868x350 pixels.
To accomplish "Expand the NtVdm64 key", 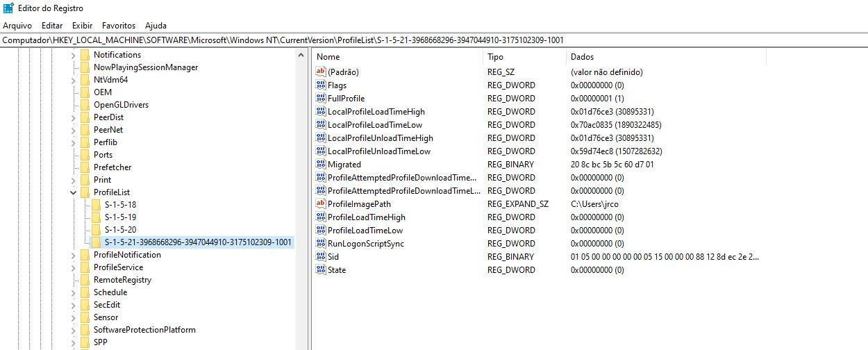I will tap(74, 80).
